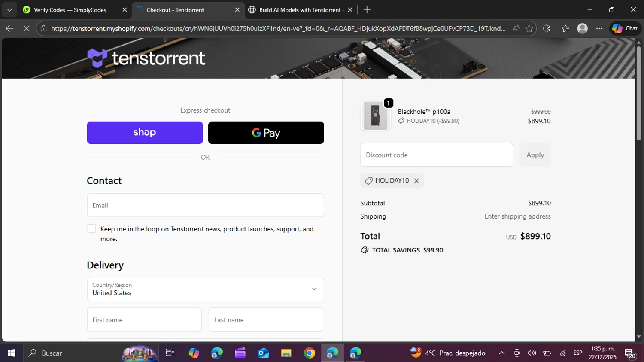Screen dimensions: 644x362
Task: Open the Favorites list icon
Action: pos(565,28)
